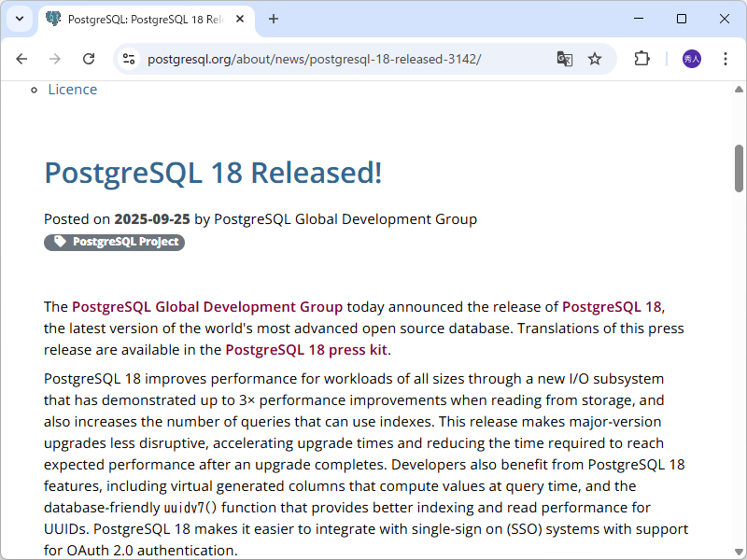Click the scrollbar up arrow
The image size is (747, 560).
(x=739, y=89)
